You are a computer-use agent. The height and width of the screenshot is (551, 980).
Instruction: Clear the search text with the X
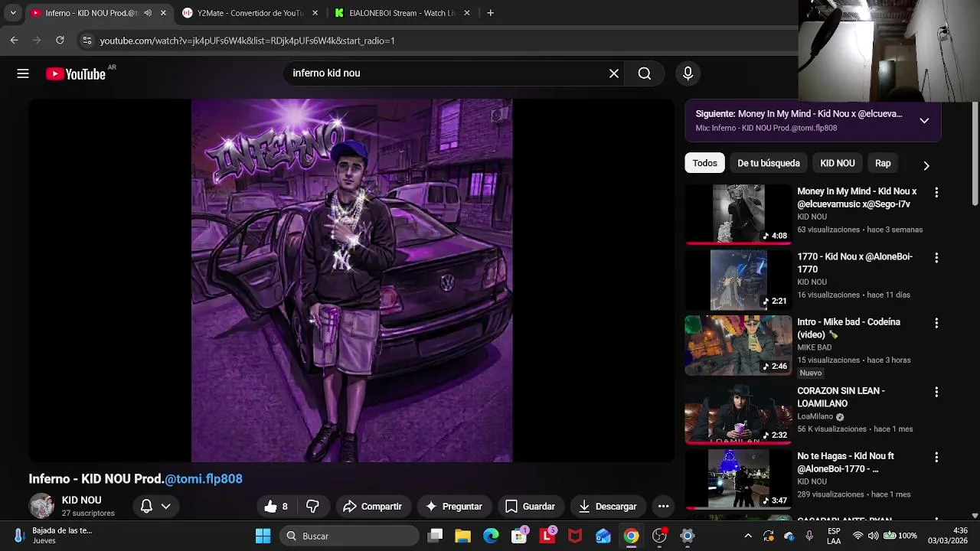(614, 73)
